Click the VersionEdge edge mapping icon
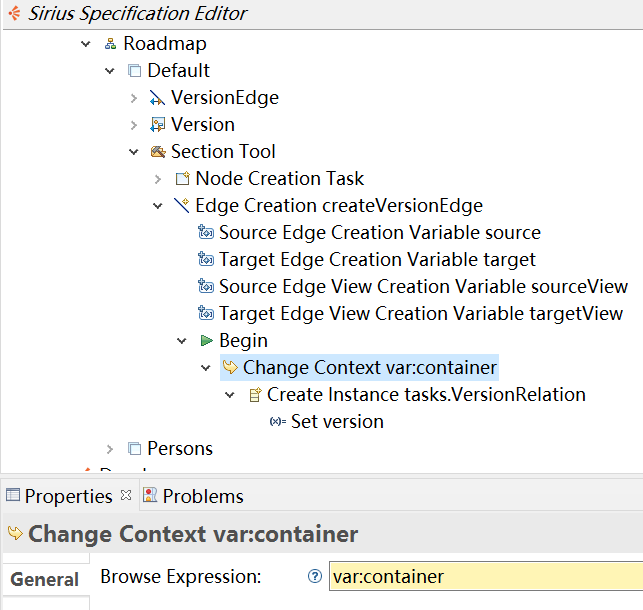The width and height of the screenshot is (643, 610). click(157, 98)
